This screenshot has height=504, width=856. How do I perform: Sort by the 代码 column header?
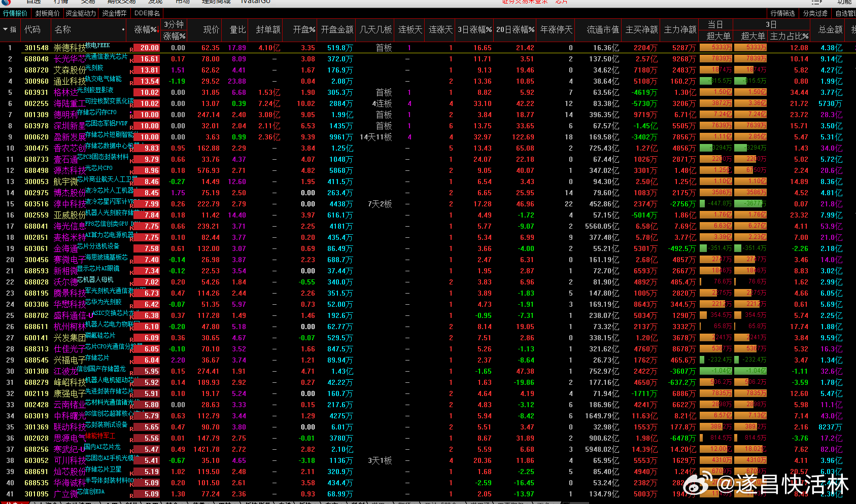click(32, 30)
